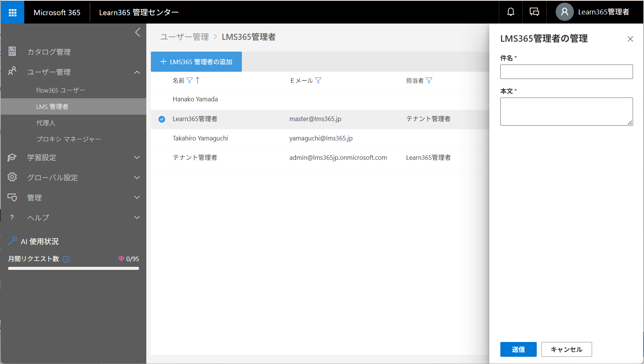
Task: Close the LMS365管理者の管理 panel
Action: [x=630, y=39]
